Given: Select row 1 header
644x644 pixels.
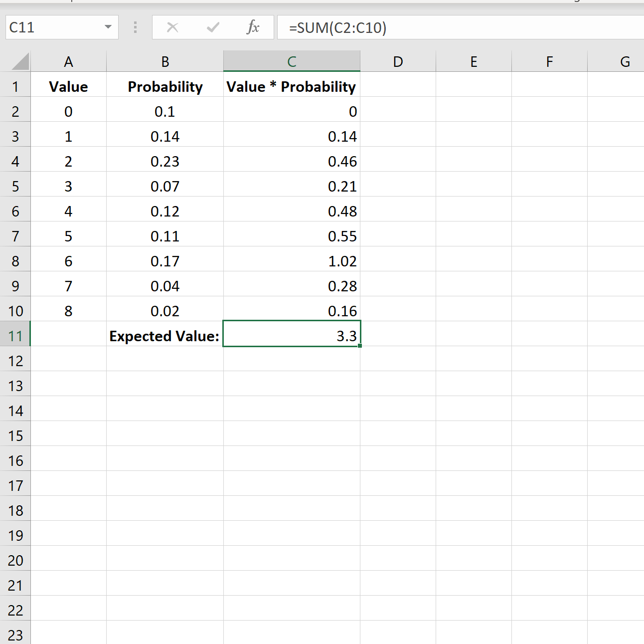Looking at the screenshot, I should point(15,86).
